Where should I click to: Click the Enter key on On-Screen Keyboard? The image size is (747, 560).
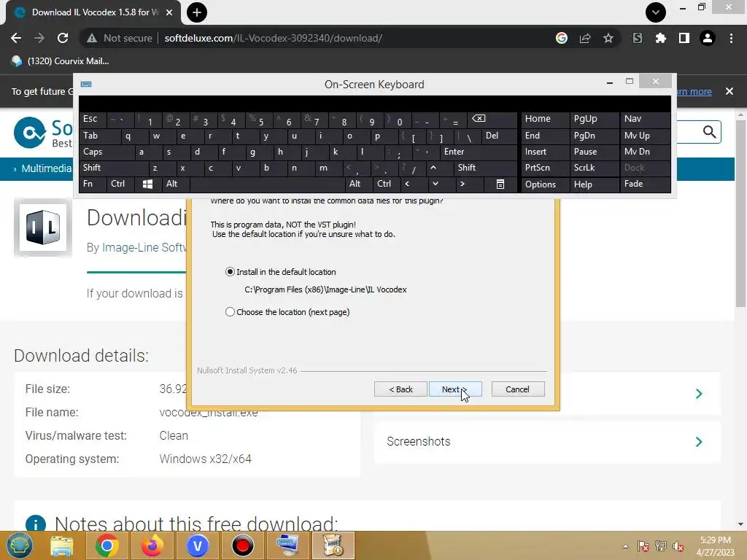point(479,152)
